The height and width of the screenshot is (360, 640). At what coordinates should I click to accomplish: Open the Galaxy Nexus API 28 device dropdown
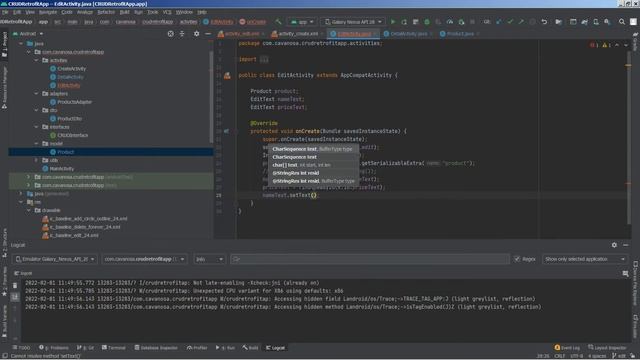[353, 22]
